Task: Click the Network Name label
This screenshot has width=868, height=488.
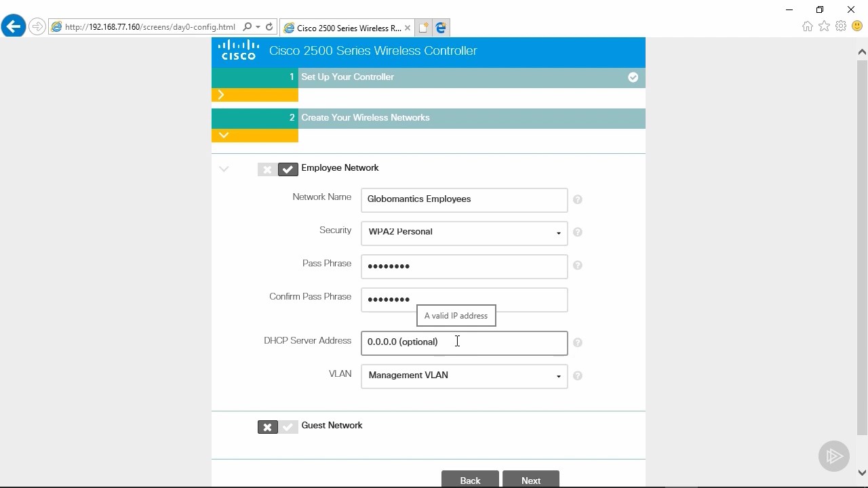Action: [x=322, y=197]
